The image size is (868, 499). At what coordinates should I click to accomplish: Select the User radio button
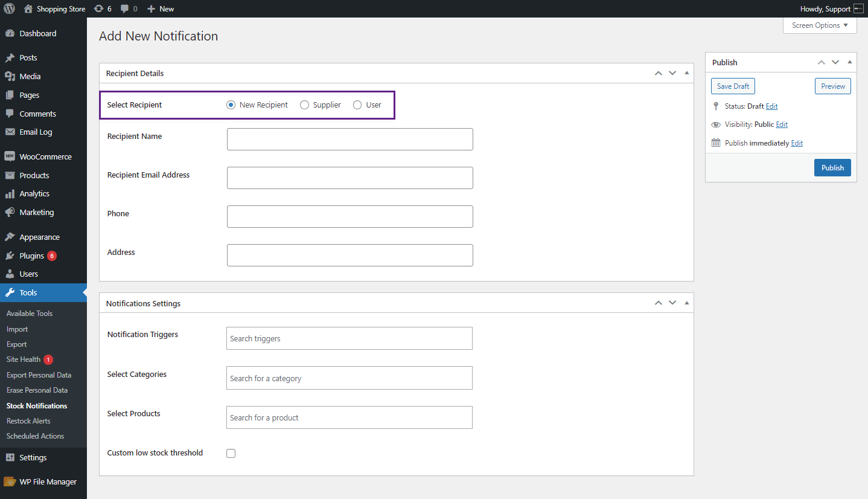click(x=357, y=105)
